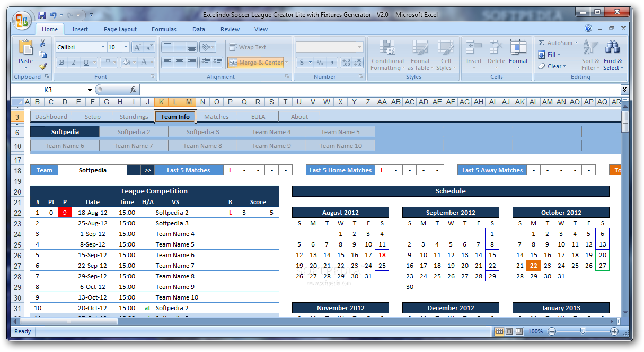Decrease the cell indent

206,63
